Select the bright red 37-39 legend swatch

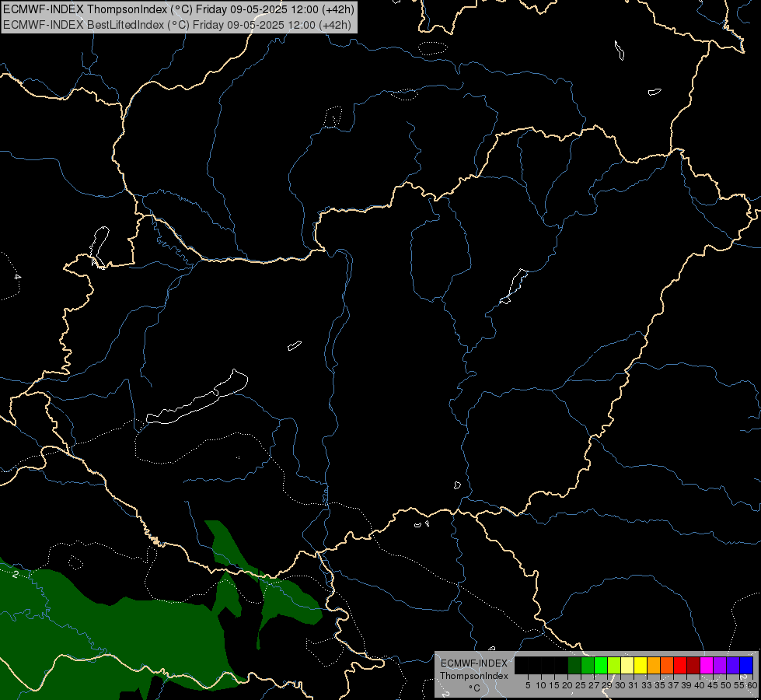click(x=680, y=665)
